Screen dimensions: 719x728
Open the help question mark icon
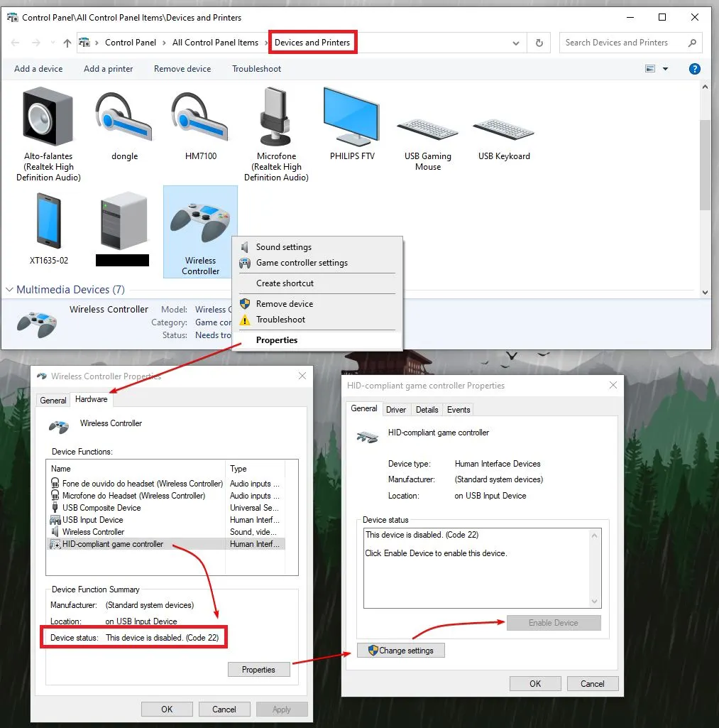click(x=695, y=69)
